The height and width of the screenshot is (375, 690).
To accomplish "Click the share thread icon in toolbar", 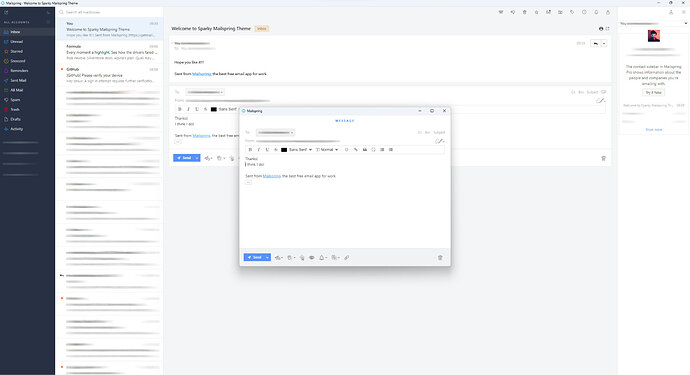I will coord(608,12).
